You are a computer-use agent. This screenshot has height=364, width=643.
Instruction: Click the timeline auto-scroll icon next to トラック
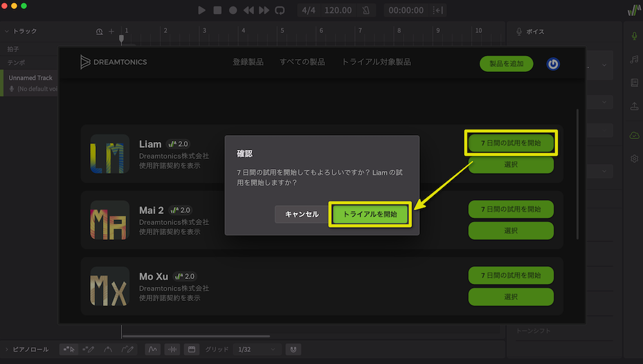[99, 31]
